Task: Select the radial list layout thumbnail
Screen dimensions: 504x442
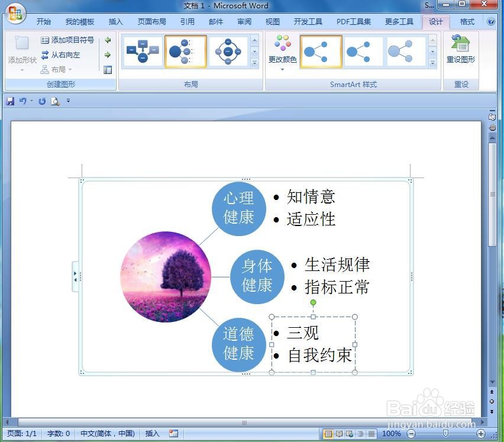Action: pos(186,51)
